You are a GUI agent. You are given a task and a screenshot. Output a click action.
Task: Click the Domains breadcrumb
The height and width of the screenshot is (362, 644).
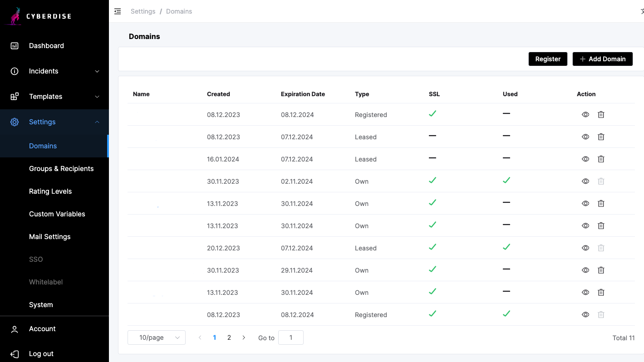[179, 11]
